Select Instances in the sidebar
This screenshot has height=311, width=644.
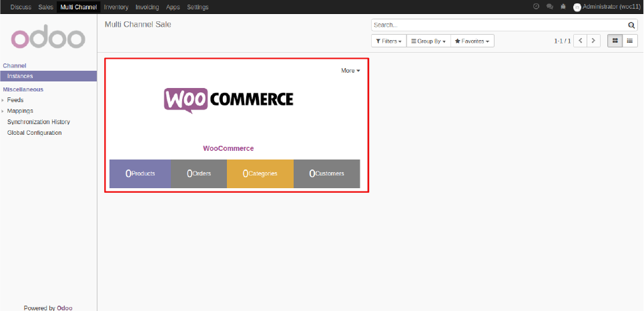click(49, 76)
